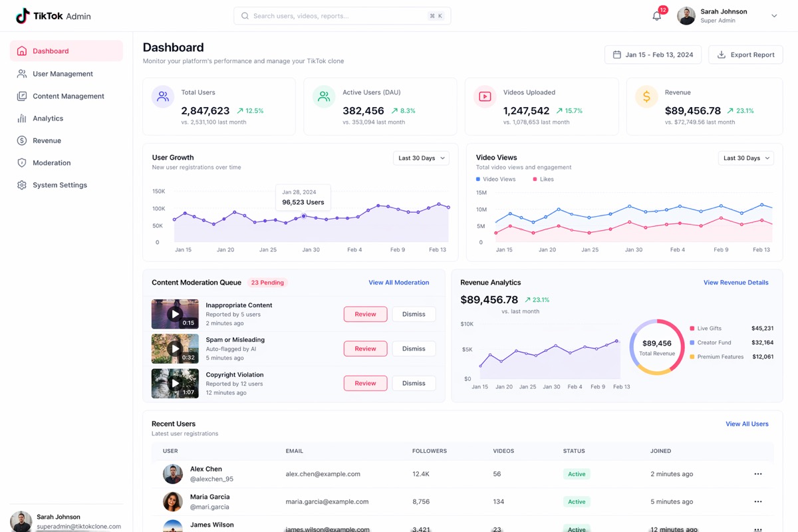Screen dimensions: 798x532
Task: Open the Alex Chen row three-dot menu
Action: (x=758, y=474)
